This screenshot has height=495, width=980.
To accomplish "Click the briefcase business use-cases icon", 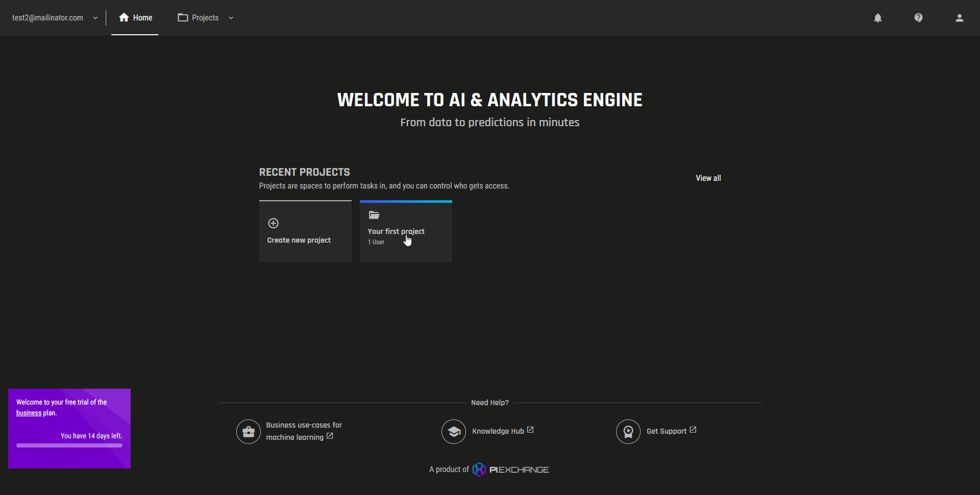I will (x=249, y=432).
